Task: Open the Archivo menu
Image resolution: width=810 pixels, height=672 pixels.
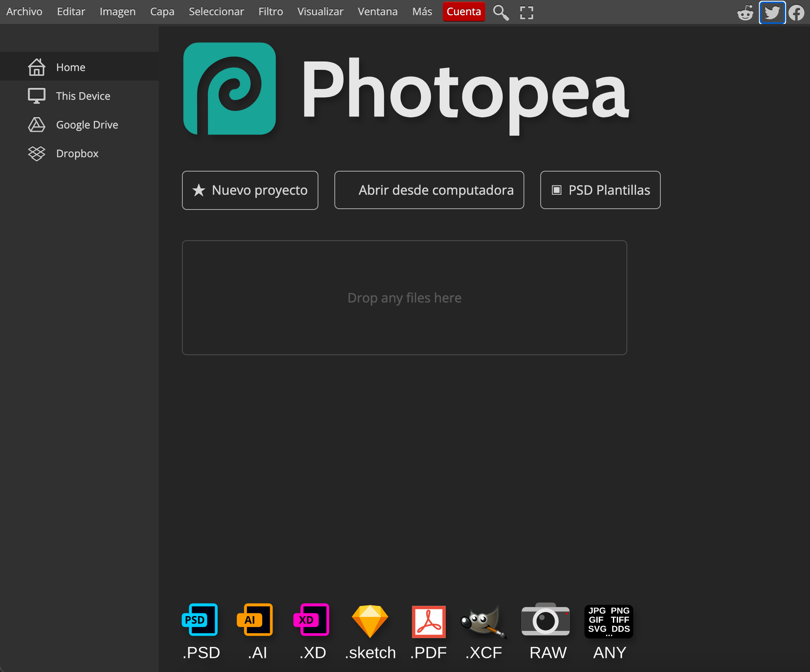Action: (24, 12)
